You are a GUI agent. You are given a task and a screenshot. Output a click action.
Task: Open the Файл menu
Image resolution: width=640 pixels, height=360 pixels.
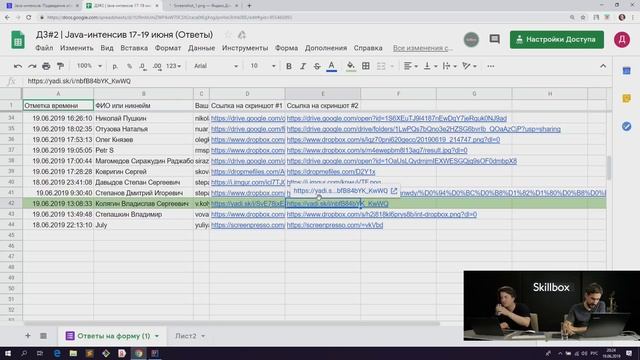44,48
